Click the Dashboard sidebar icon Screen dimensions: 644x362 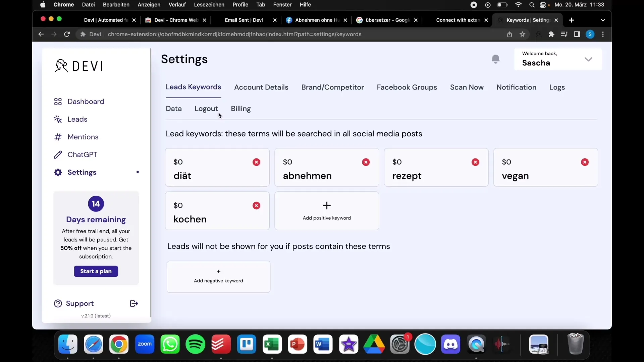click(58, 101)
